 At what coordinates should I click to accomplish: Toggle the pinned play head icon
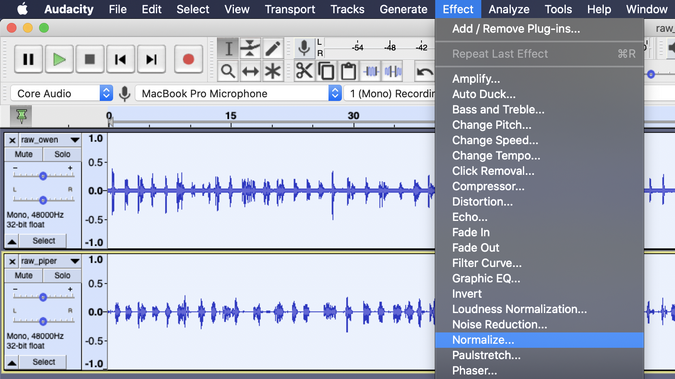coord(21,116)
